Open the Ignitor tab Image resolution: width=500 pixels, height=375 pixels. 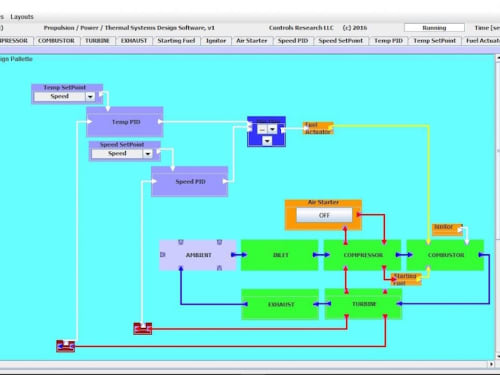coord(216,41)
